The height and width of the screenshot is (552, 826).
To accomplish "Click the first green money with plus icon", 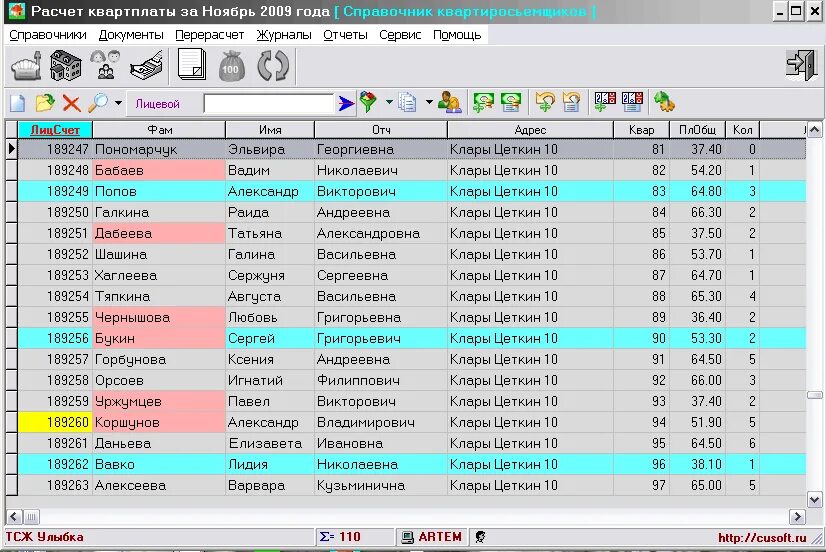I will click(483, 102).
